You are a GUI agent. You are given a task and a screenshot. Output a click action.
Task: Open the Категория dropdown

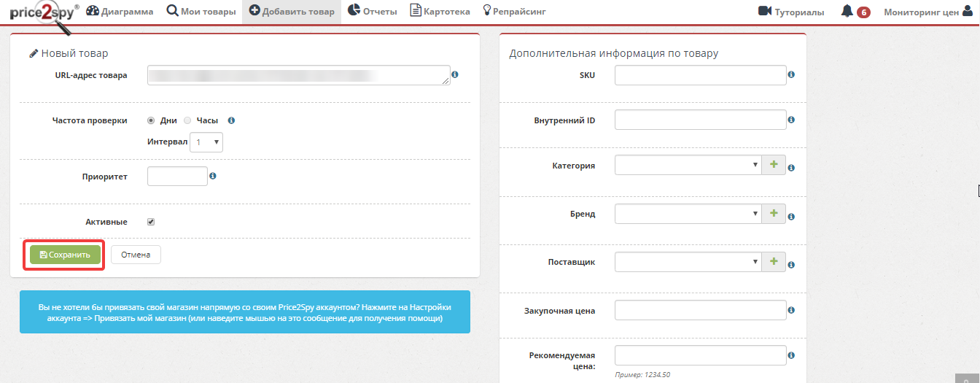tap(688, 165)
